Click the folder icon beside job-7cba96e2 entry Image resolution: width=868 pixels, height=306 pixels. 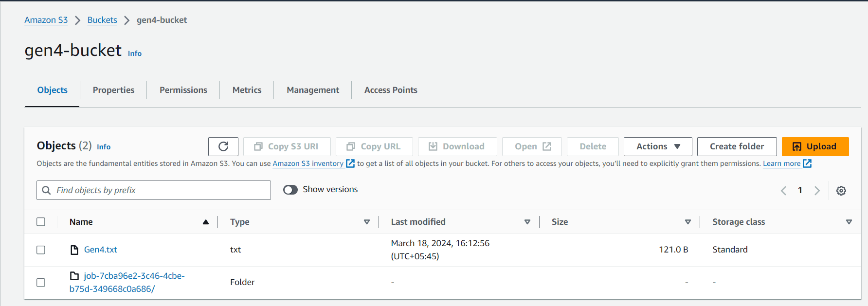74,276
